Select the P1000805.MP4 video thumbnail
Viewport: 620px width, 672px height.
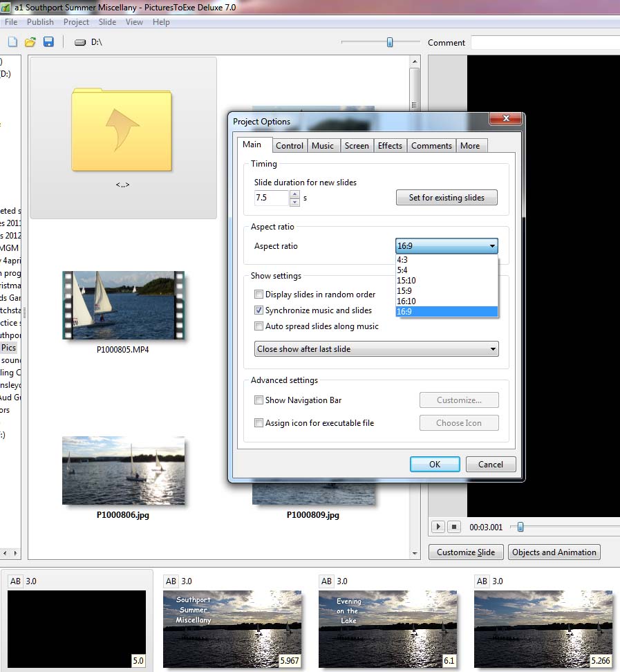tap(123, 305)
